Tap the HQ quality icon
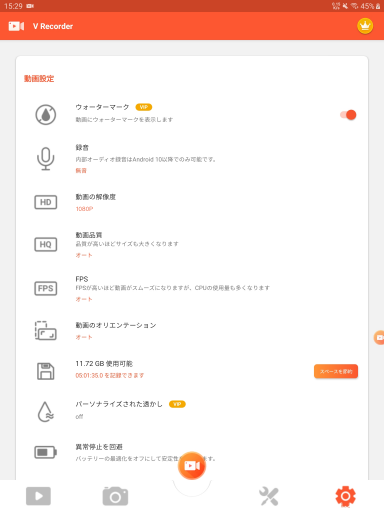The height and width of the screenshot is (512, 384). point(46,244)
